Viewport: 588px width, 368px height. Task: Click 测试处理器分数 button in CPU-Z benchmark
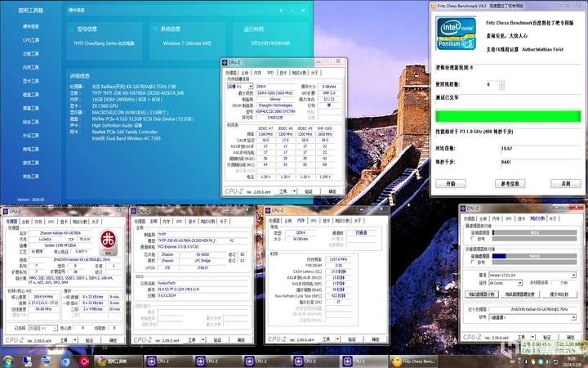482,294
